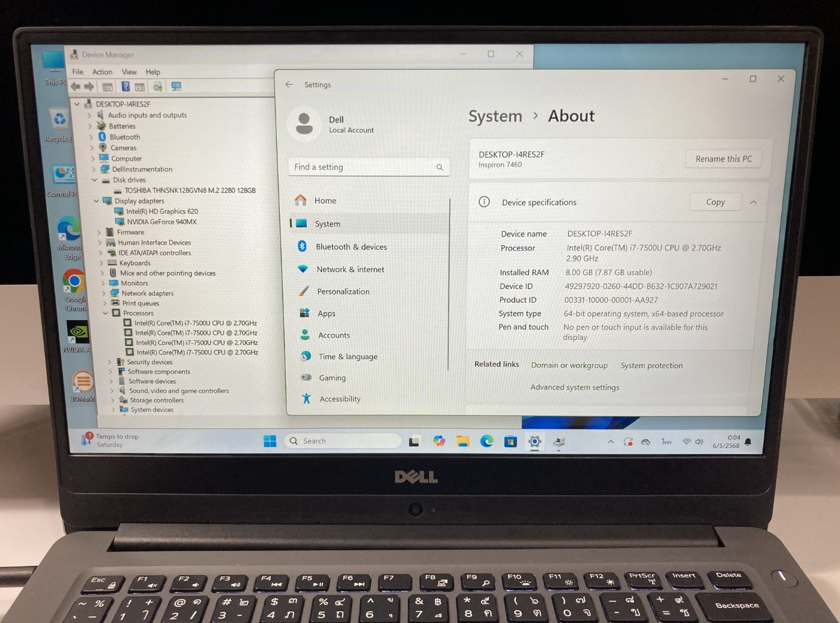Click the volume speaker icon in system tray

(x=699, y=442)
